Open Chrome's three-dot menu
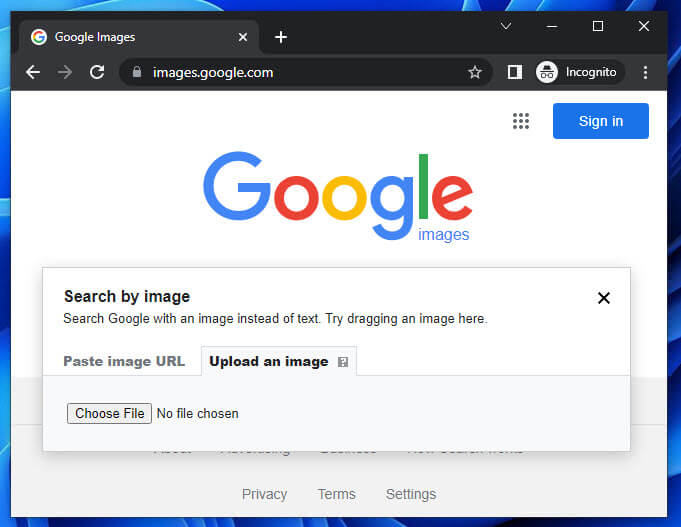The height and width of the screenshot is (527, 681). [645, 72]
